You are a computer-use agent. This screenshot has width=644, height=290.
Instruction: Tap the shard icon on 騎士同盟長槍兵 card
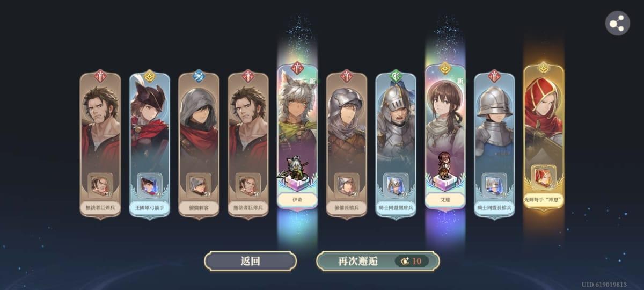(494, 185)
